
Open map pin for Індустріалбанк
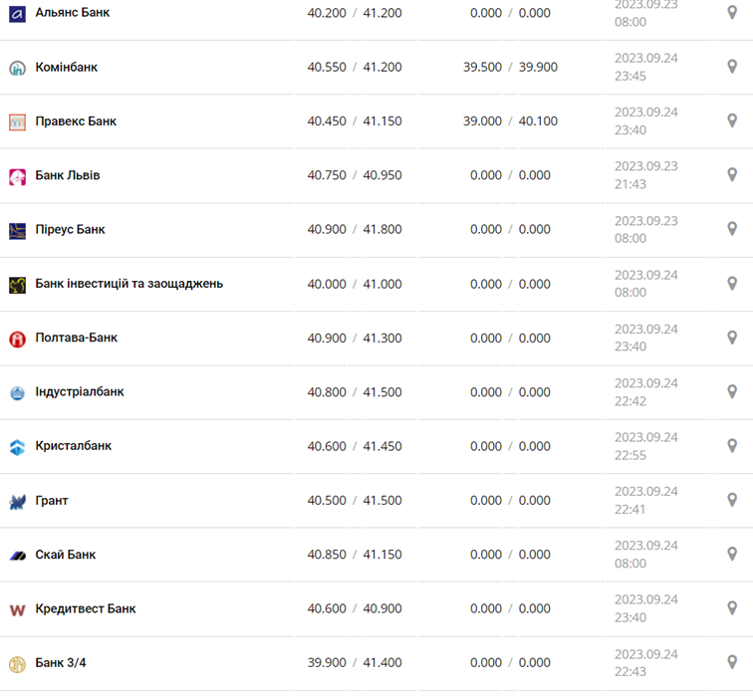732,391
